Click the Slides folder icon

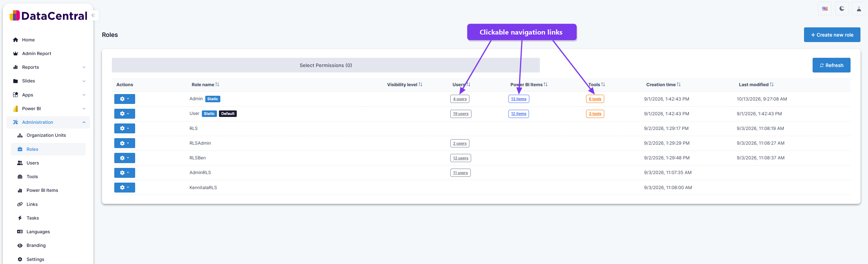point(15,81)
